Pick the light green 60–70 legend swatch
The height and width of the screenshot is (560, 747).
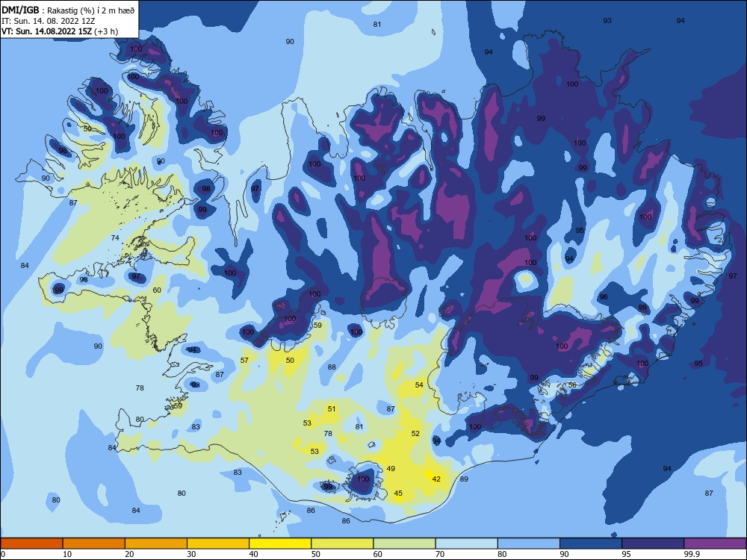pyautogui.click(x=404, y=544)
